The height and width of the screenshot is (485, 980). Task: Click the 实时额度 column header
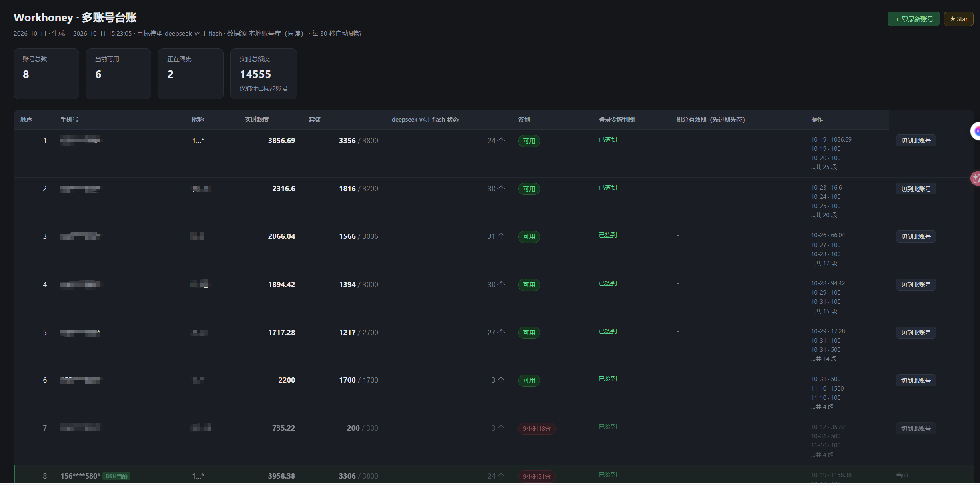pos(257,120)
